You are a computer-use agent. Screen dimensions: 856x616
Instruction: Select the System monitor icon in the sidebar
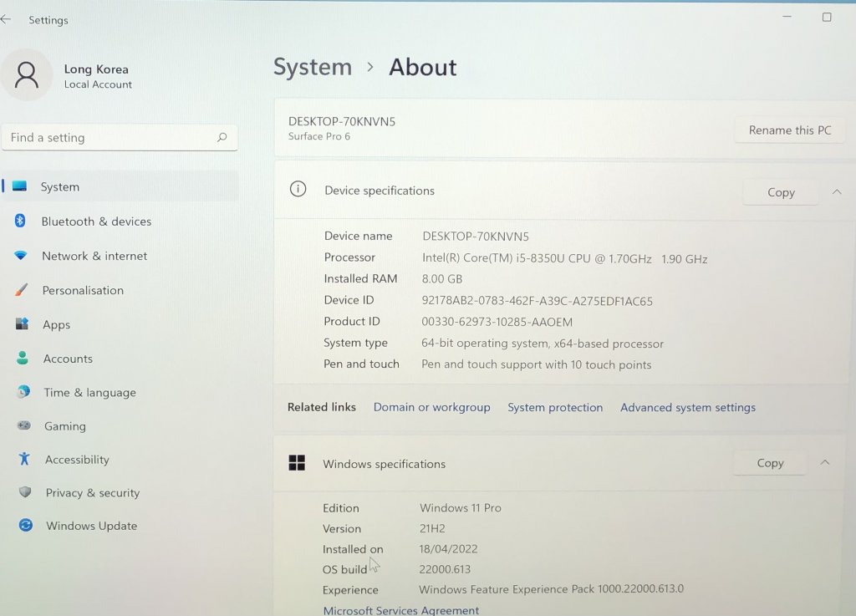pos(20,186)
